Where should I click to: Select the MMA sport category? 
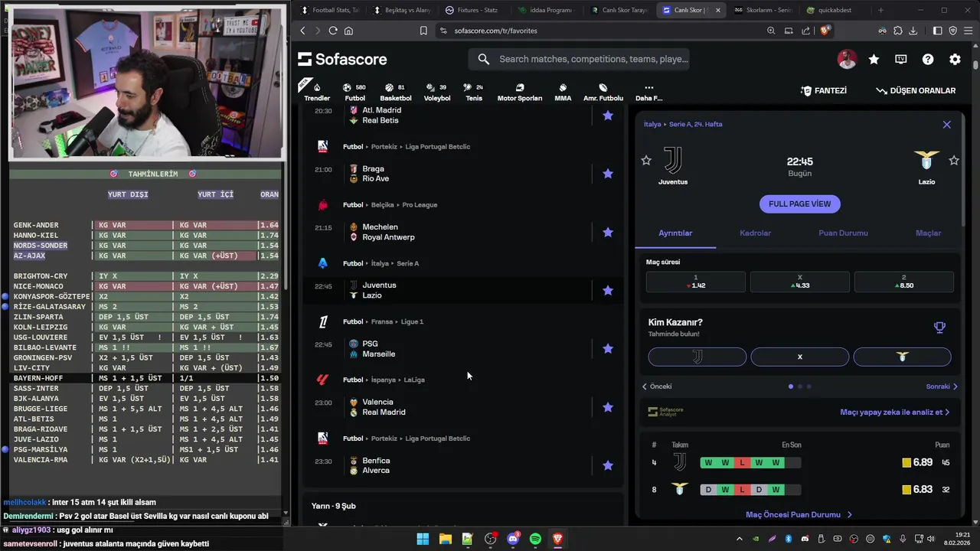click(563, 92)
